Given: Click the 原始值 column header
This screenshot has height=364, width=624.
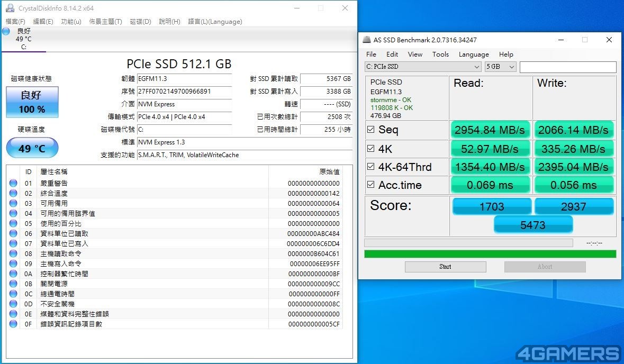Looking at the screenshot, I should tap(329, 172).
